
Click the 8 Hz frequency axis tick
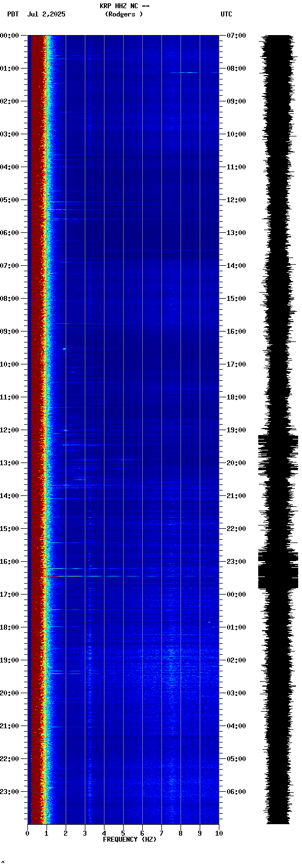point(181,833)
